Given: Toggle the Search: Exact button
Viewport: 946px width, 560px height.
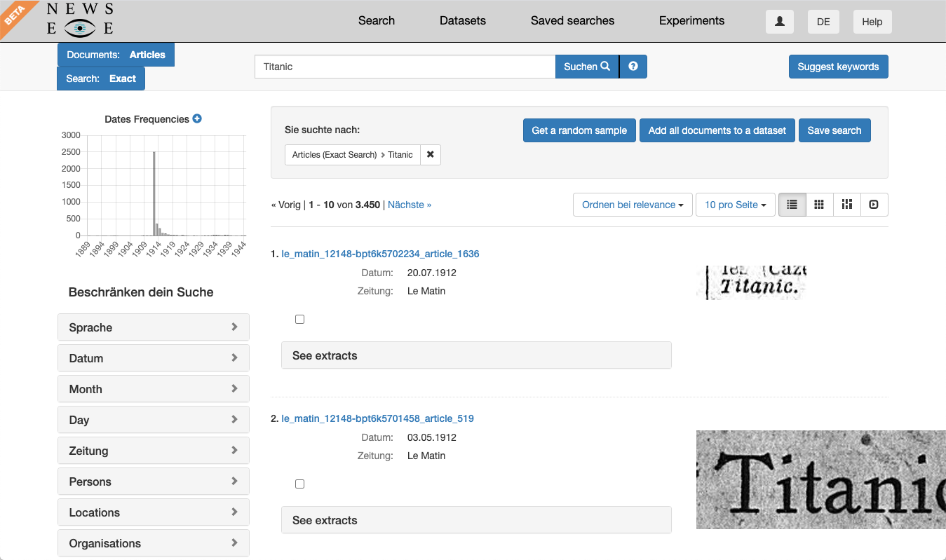Looking at the screenshot, I should click(101, 78).
